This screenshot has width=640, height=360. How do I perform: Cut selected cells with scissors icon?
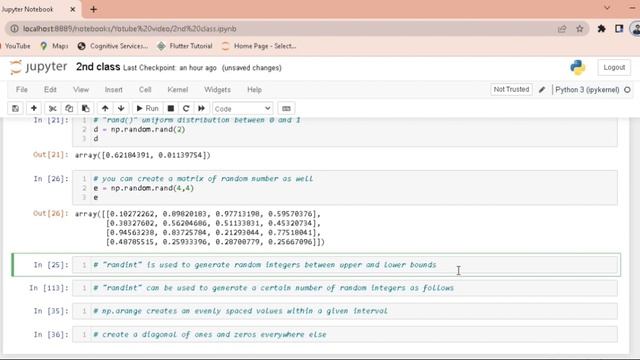point(52,109)
